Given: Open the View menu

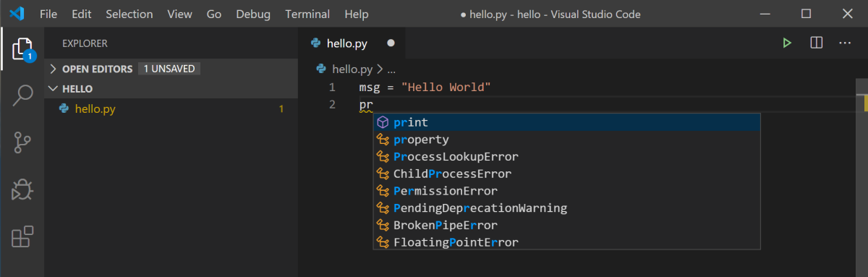Looking at the screenshot, I should click(179, 14).
